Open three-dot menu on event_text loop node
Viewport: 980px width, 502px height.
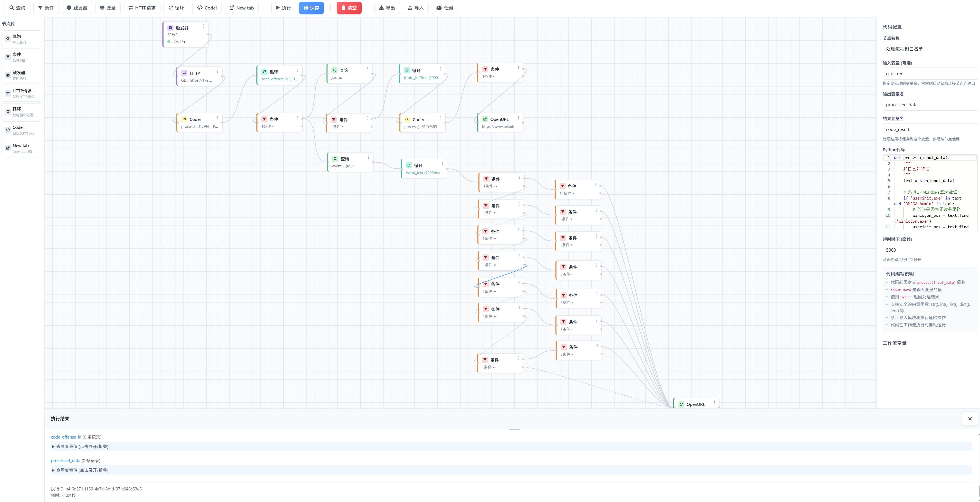[x=442, y=164]
